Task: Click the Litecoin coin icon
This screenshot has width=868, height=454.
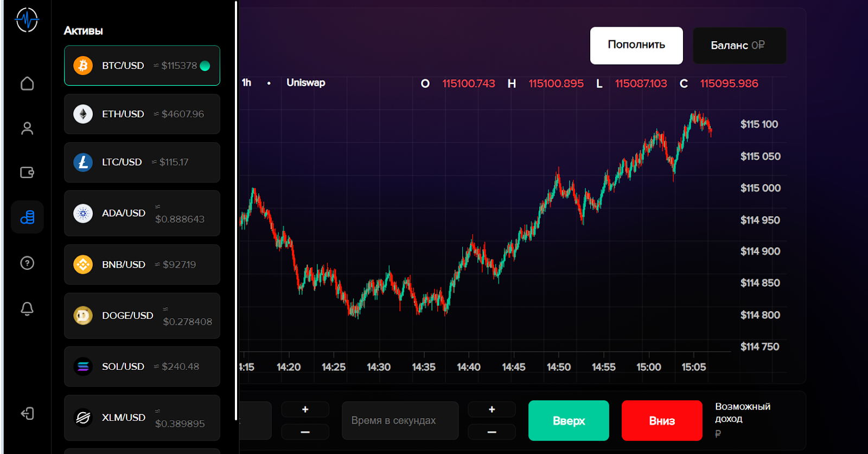Action: 83,162
